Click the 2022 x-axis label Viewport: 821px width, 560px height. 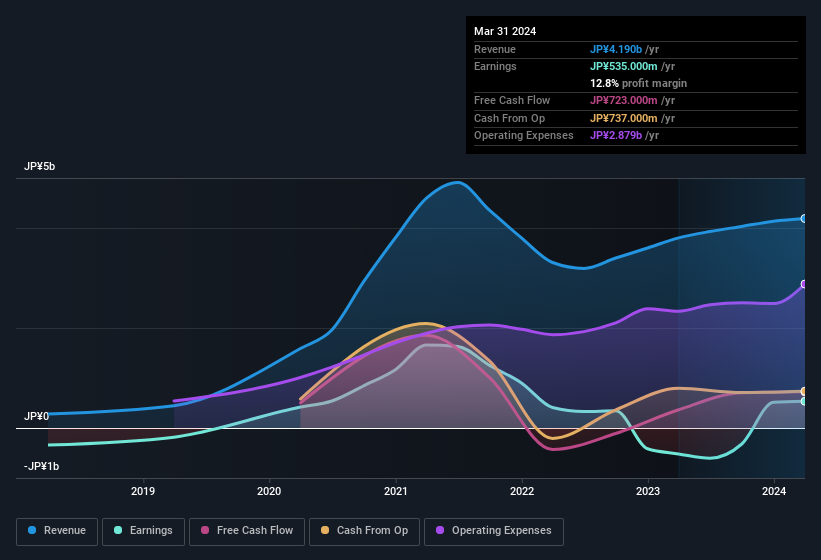(x=522, y=491)
